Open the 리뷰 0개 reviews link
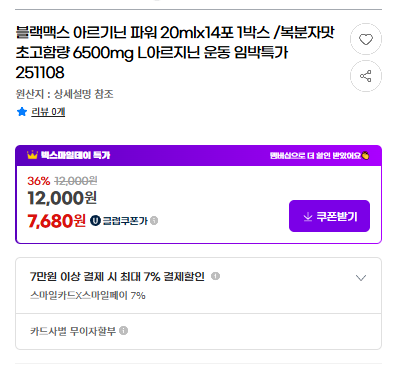 (x=48, y=112)
